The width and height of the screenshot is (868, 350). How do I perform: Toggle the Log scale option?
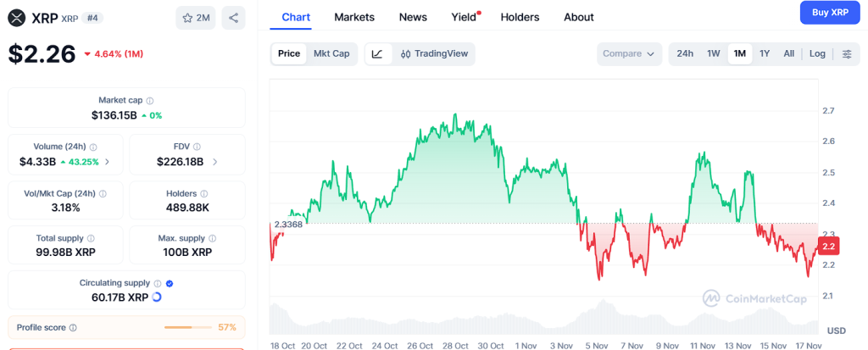(817, 53)
